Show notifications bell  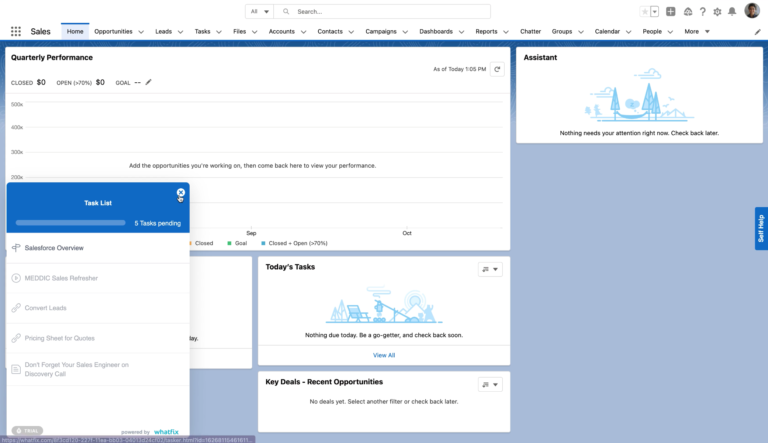pyautogui.click(x=732, y=11)
